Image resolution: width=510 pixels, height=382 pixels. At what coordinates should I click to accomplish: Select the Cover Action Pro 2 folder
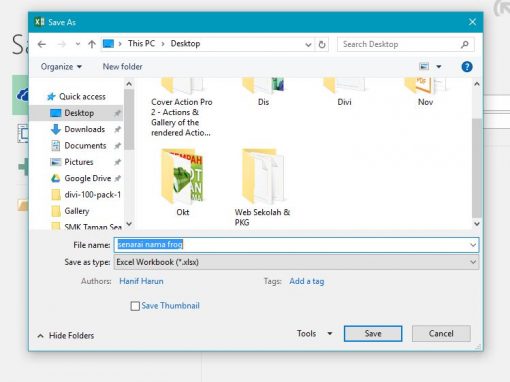pyautogui.click(x=182, y=107)
